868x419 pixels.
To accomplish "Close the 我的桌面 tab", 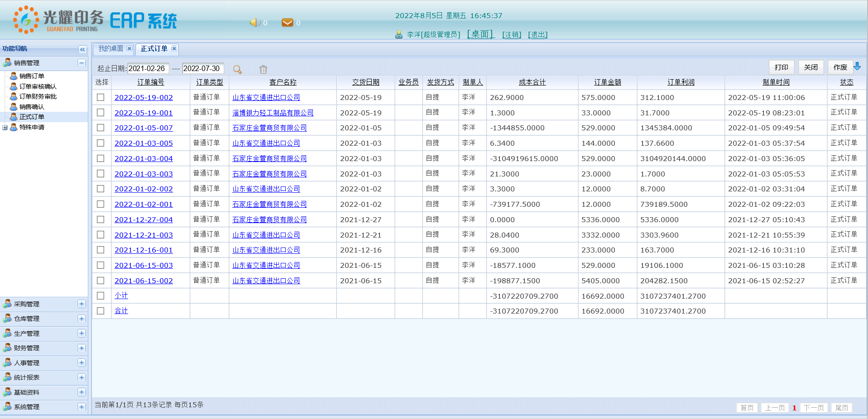I will click(129, 48).
